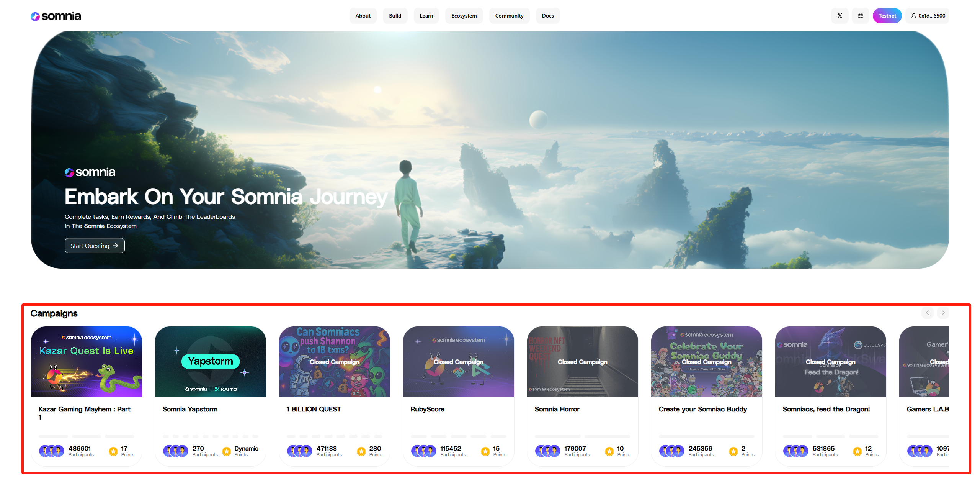Open Gamers L.A.B campaign image

924,362
